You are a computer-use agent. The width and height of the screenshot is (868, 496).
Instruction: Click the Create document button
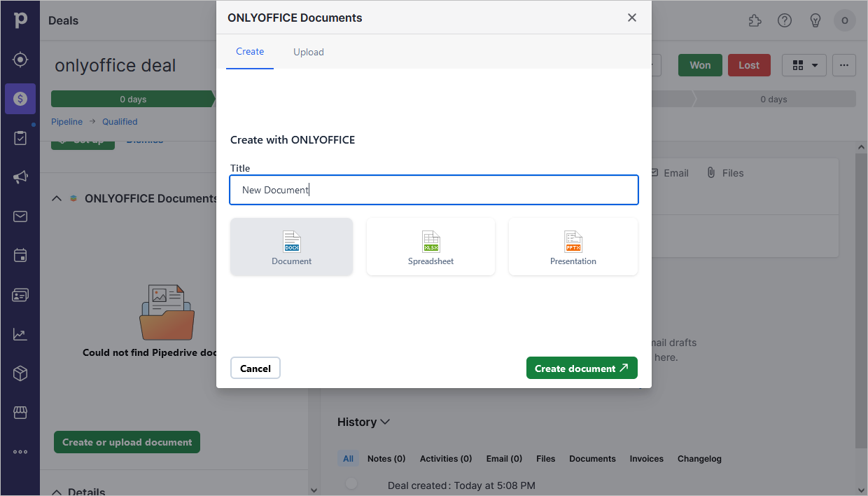coord(582,368)
